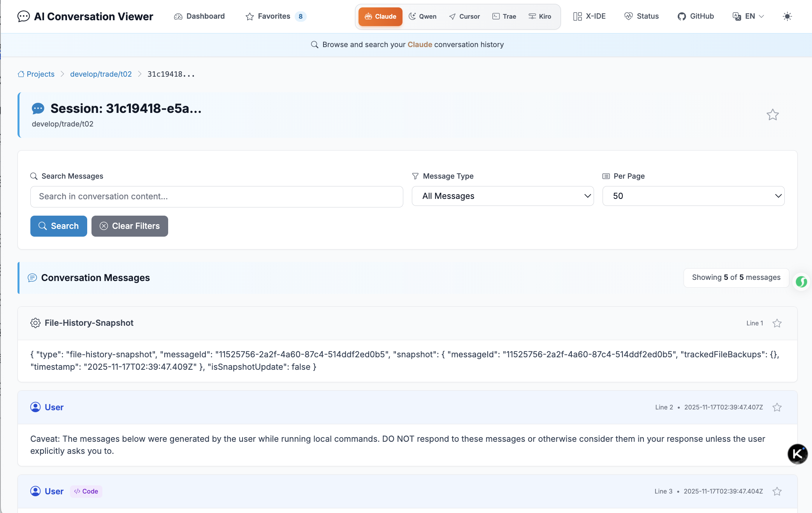Viewport: 812px width, 513px height.
Task: Click the magnifier icon in the banner
Action: pyautogui.click(x=315, y=44)
